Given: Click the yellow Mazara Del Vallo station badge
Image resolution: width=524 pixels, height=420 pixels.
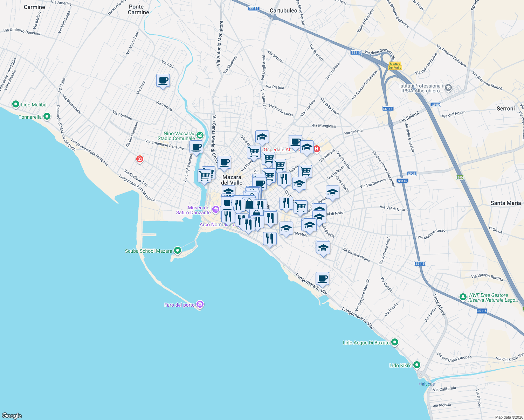Looking at the screenshot, I should click(395, 66).
